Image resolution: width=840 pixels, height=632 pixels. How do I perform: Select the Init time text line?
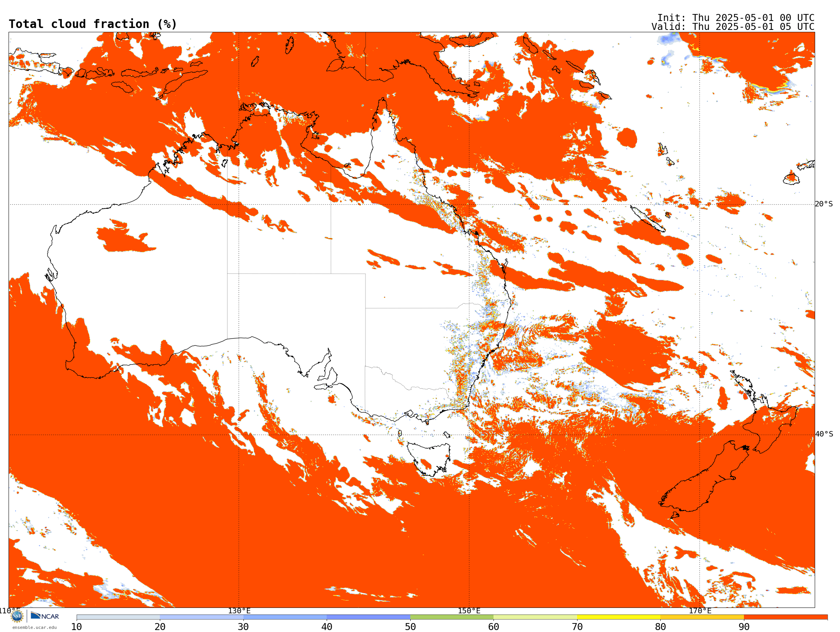(736, 18)
